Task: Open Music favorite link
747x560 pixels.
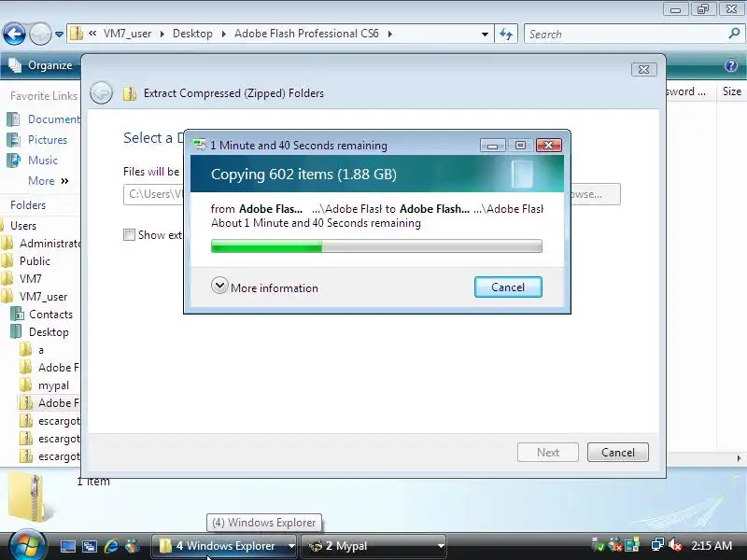Action: click(x=33, y=160)
